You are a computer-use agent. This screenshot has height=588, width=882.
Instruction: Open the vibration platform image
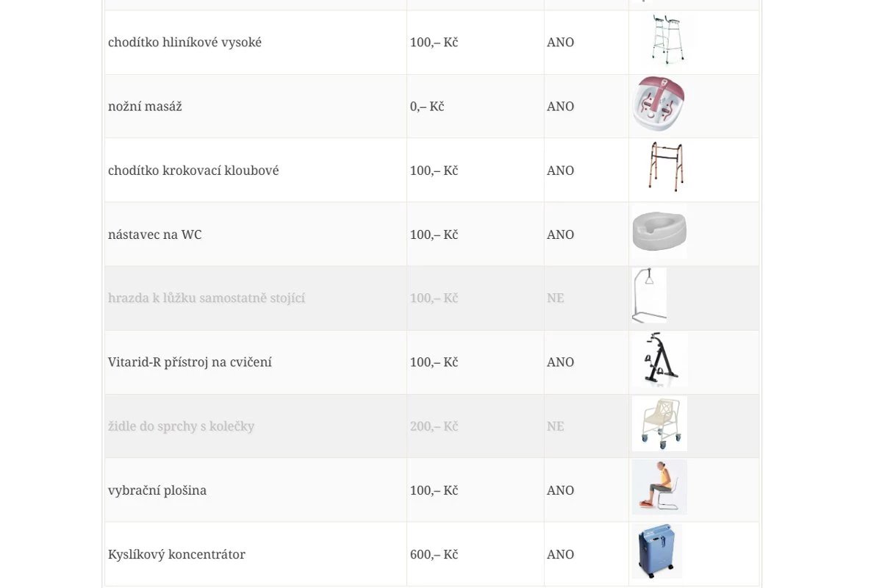[x=659, y=487]
